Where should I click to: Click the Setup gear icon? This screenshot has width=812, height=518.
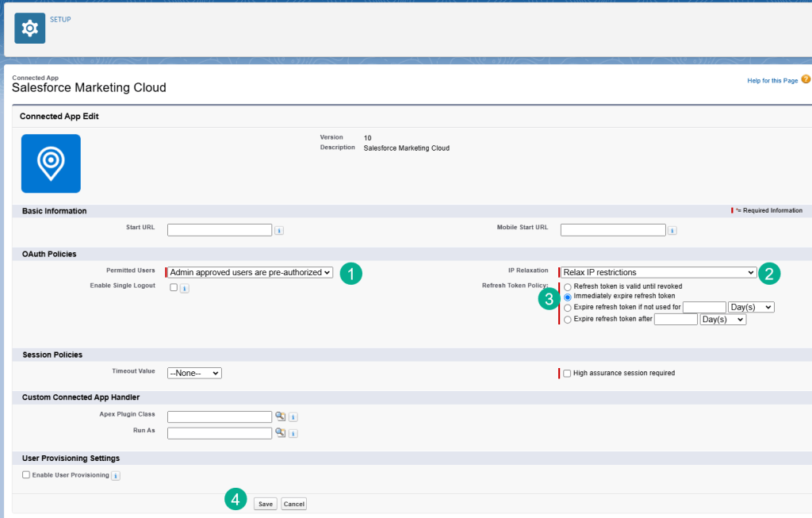(29, 29)
